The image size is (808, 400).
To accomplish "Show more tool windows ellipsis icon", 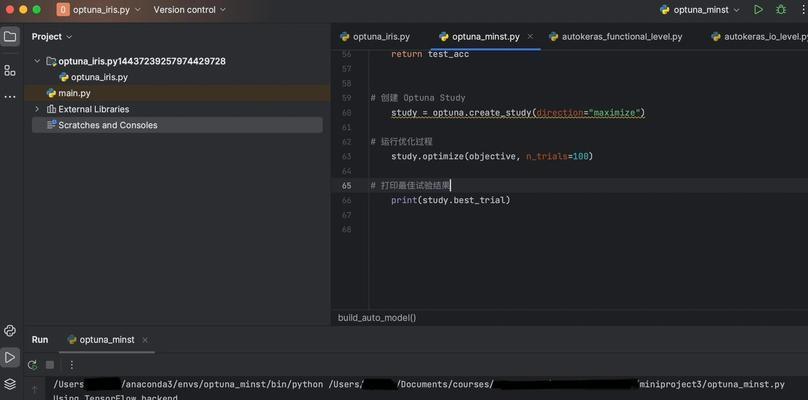I will tap(10, 96).
